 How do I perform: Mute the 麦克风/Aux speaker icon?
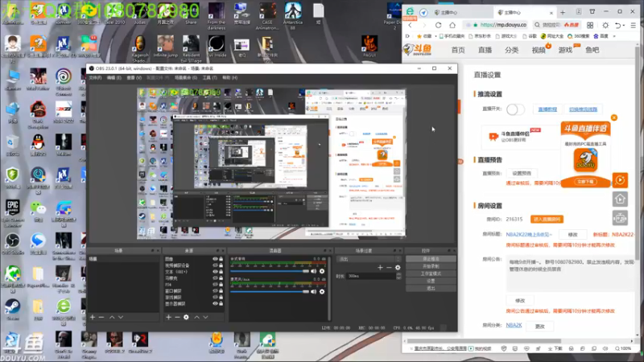pos(314,292)
